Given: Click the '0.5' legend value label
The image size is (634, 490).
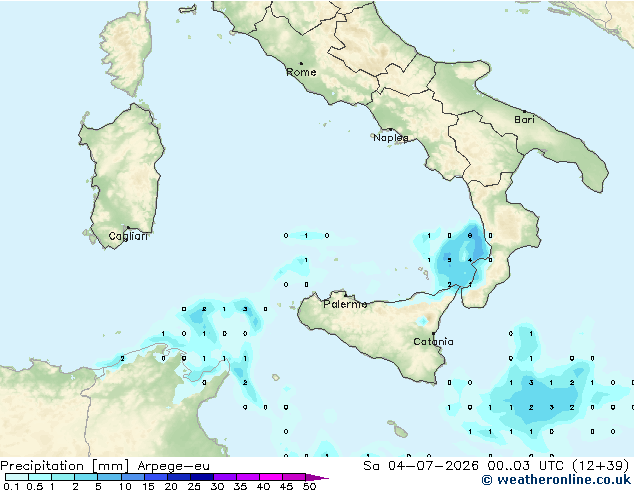Looking at the screenshot, I should (x=35, y=486).
